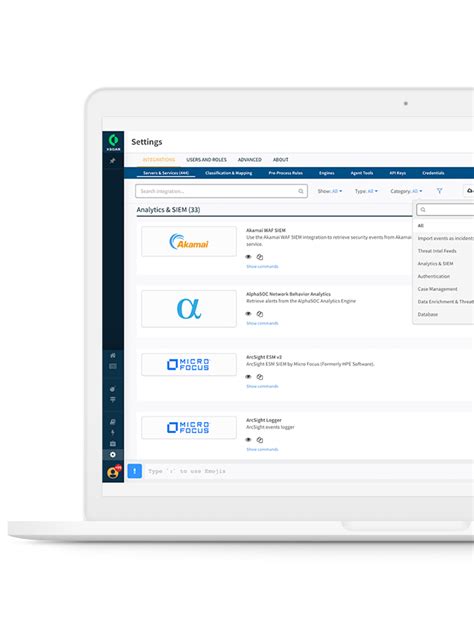474x630 pixels.
Task: Click the Search integration input field
Action: 221,191
